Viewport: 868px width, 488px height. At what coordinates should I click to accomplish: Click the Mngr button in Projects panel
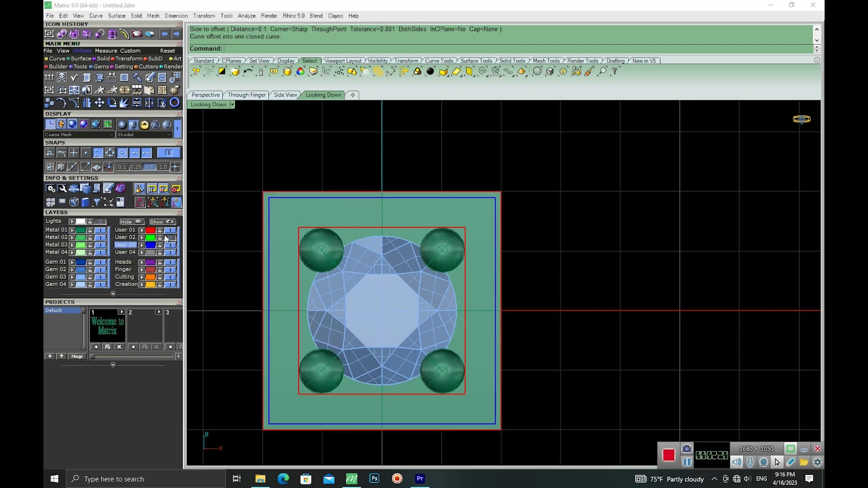77,357
